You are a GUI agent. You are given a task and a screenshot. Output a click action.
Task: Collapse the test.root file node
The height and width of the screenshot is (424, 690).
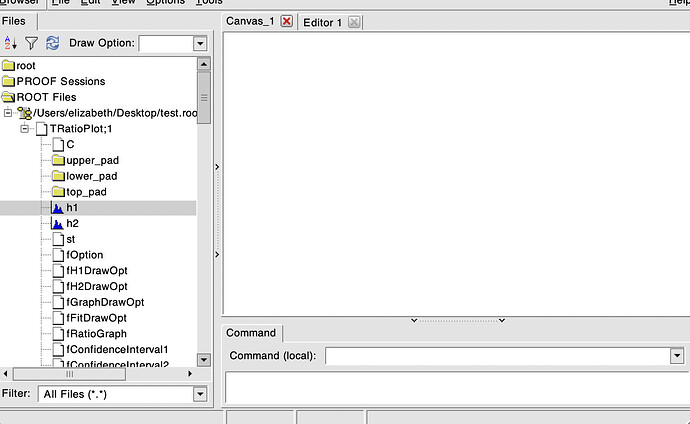coord(8,113)
